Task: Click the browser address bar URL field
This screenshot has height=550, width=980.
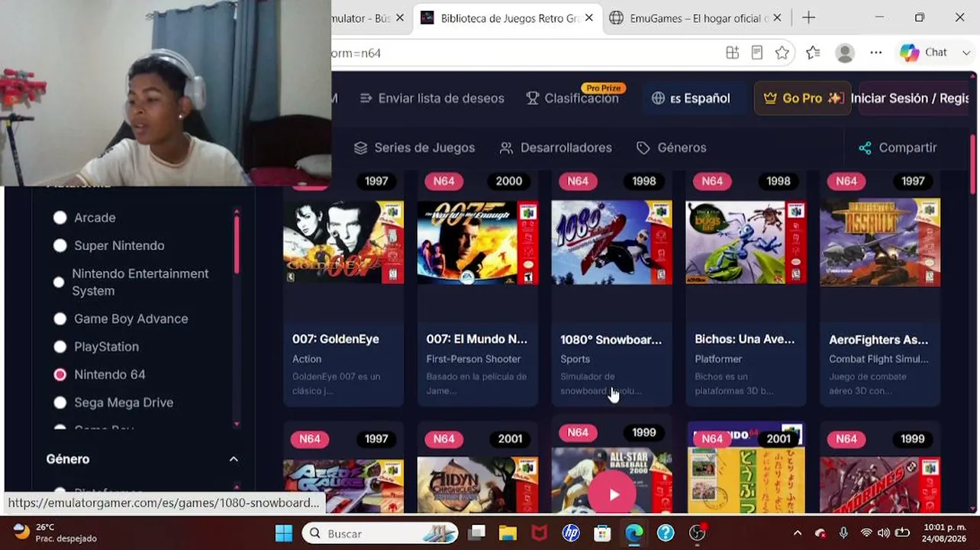Action: [527, 53]
